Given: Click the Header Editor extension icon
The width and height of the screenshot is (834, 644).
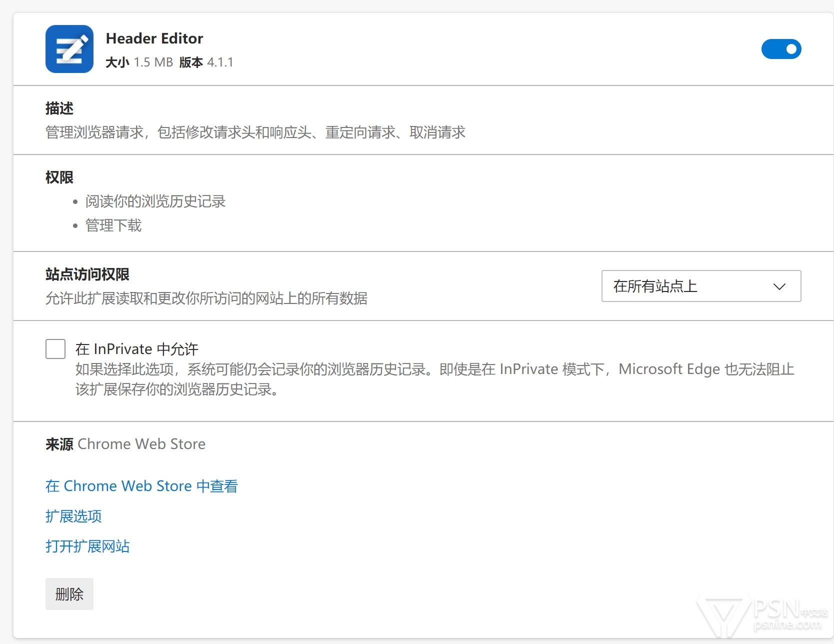Looking at the screenshot, I should click(x=69, y=49).
